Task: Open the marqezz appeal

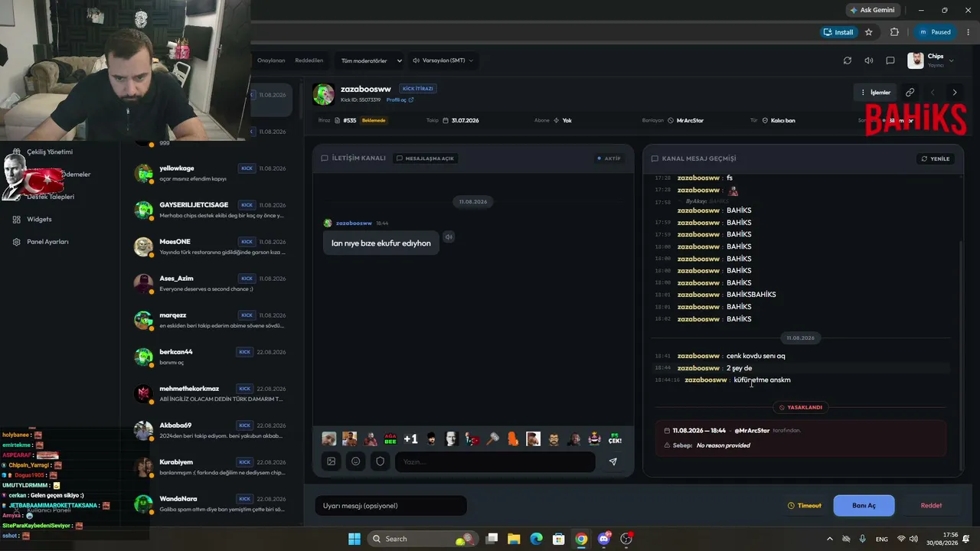Action: [x=211, y=321]
